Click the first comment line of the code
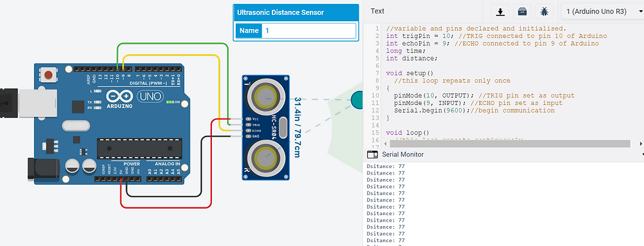The height and width of the screenshot is (246, 644). [476, 29]
